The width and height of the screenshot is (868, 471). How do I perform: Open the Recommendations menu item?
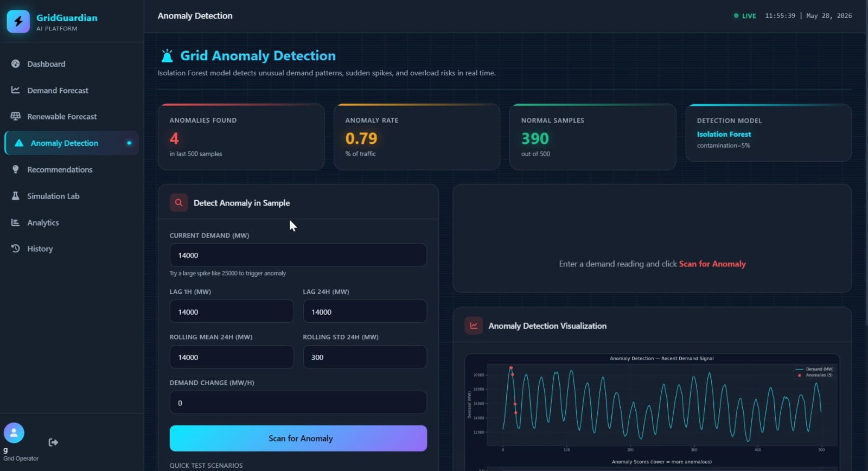[x=72, y=169]
